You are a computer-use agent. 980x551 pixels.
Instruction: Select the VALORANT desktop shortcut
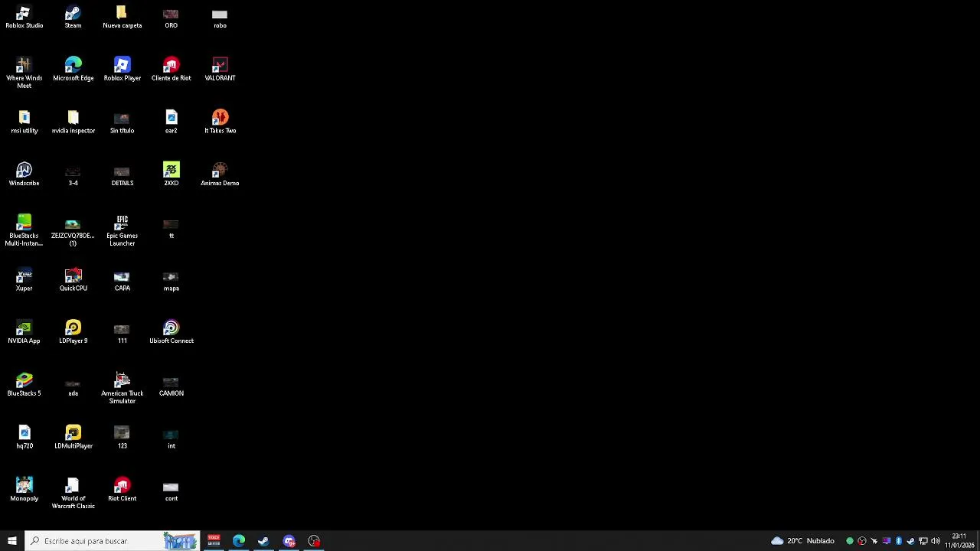220,70
